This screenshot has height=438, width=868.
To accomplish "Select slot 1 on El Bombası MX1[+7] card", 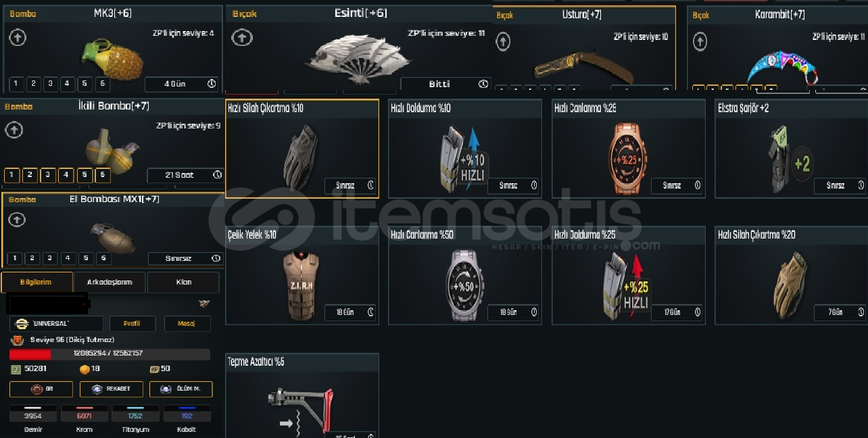I will [15, 258].
